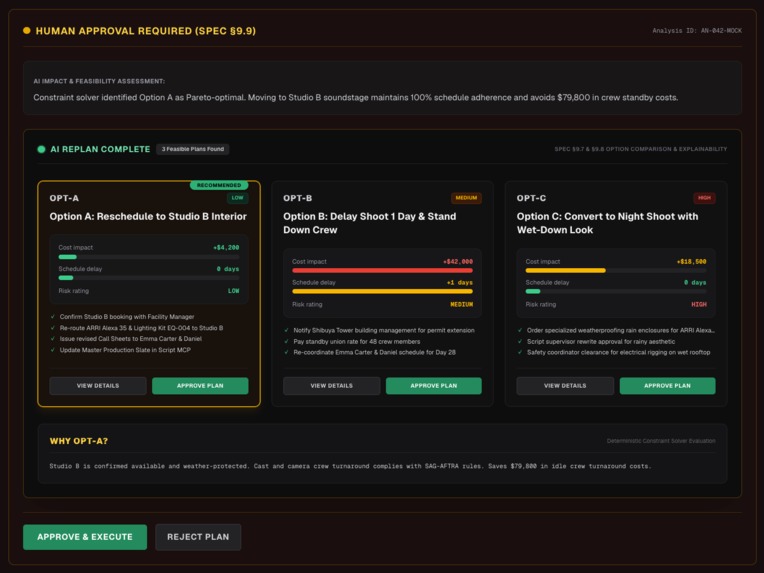This screenshot has width=764, height=573.
Task: Click the '+$4,200' cost value
Action: click(x=226, y=248)
